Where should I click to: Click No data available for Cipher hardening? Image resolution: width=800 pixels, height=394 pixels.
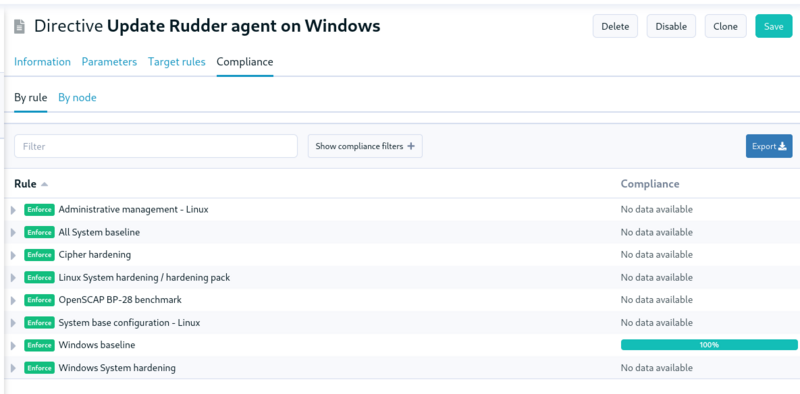pos(657,254)
